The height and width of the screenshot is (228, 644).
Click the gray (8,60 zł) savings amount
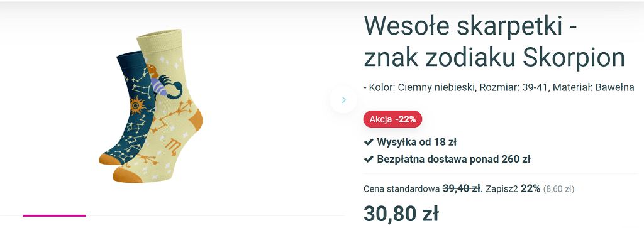point(558,189)
